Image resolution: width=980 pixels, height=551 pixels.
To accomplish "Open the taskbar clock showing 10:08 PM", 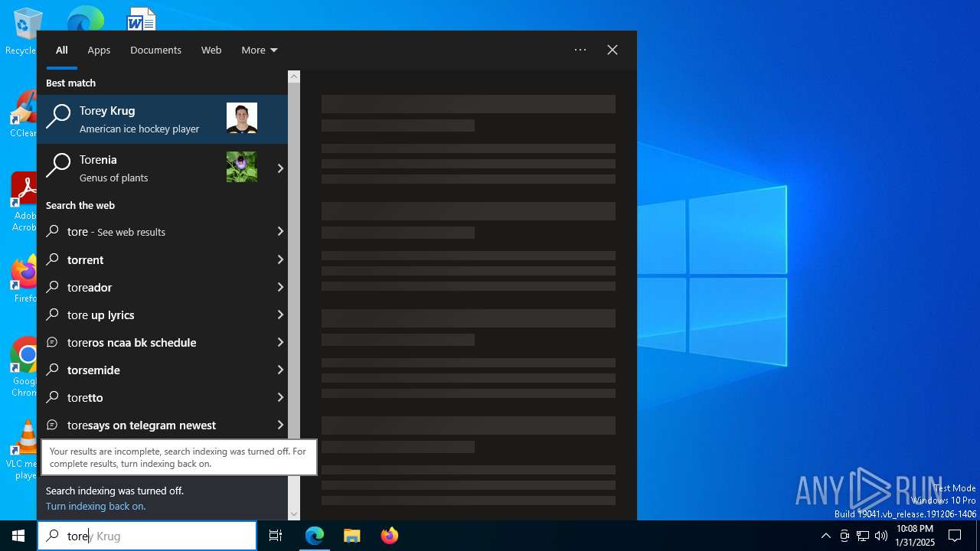I will click(915, 536).
